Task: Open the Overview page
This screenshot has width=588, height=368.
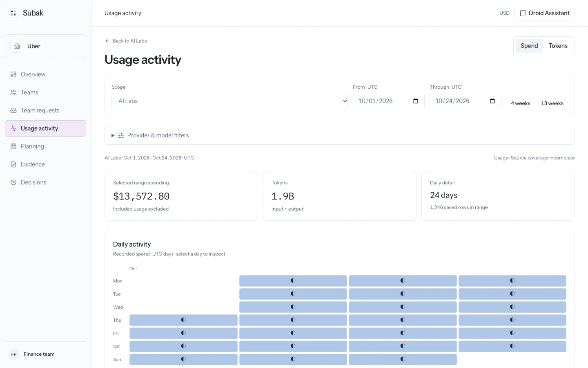Action: click(45, 74)
